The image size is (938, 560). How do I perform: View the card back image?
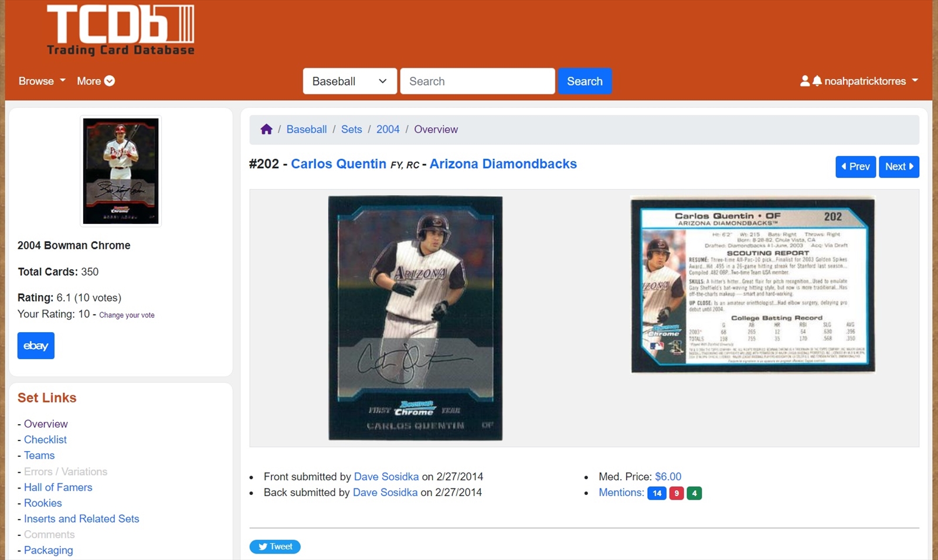tap(753, 284)
